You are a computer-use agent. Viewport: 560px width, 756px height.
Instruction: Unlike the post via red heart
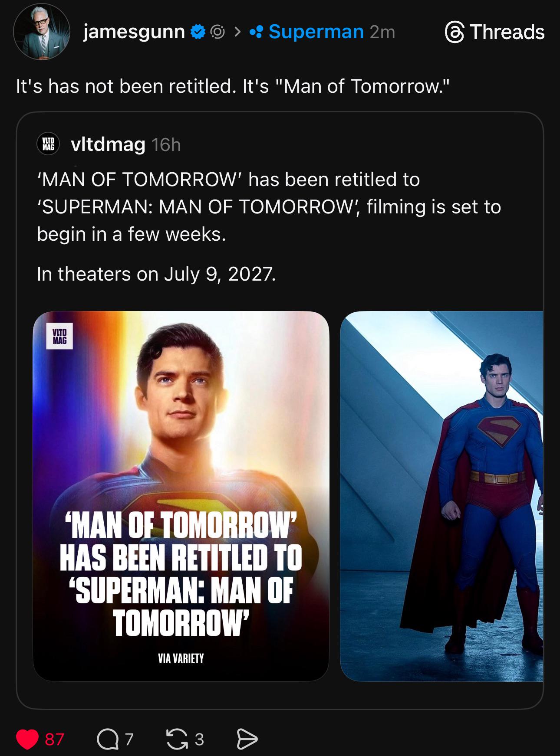click(x=27, y=739)
